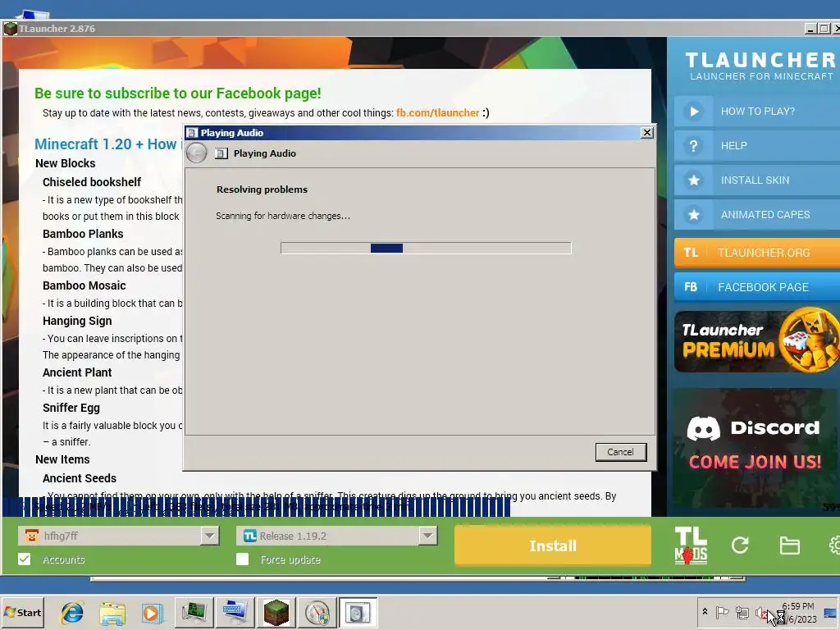Click the muted volume speaker tray icon
840x630 pixels.
coord(761,612)
